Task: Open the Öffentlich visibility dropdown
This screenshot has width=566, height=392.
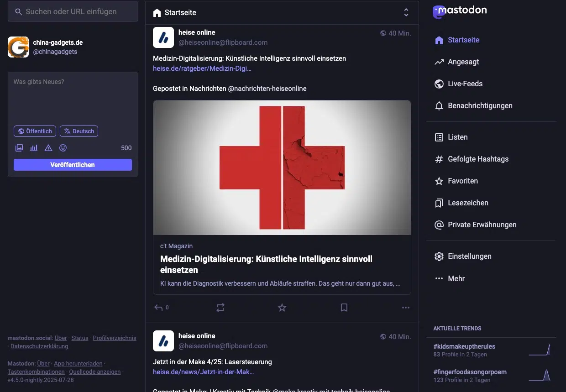Action: coord(35,131)
